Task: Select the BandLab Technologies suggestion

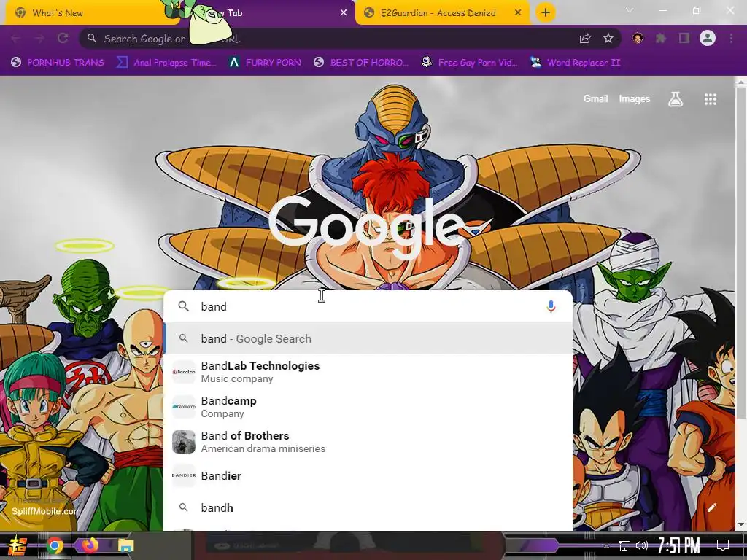Action: [x=368, y=372]
